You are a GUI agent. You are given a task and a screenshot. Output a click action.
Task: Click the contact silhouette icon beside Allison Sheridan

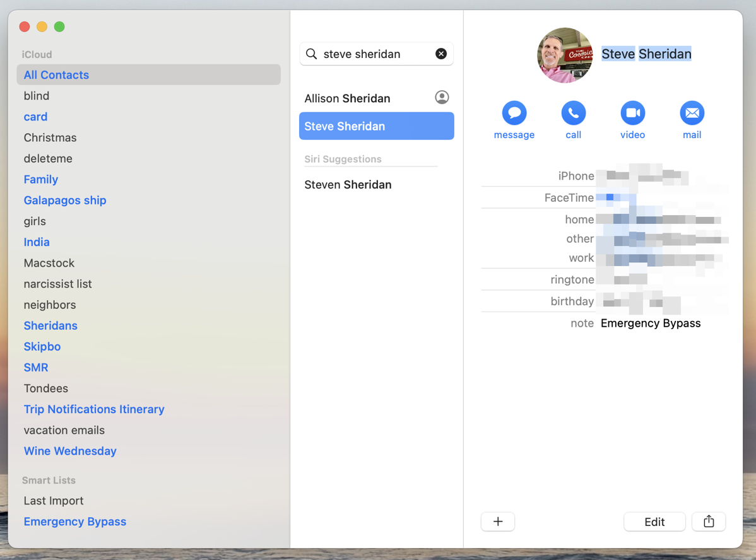click(442, 97)
